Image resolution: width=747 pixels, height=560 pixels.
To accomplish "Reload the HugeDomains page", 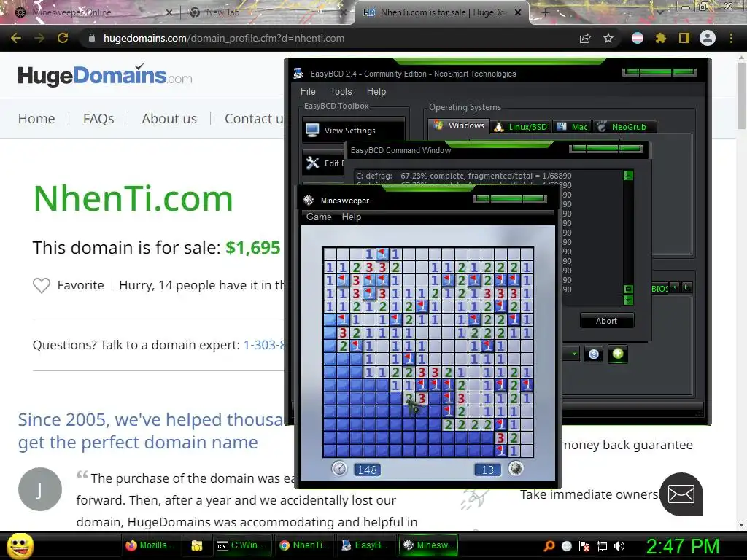I will [63, 38].
